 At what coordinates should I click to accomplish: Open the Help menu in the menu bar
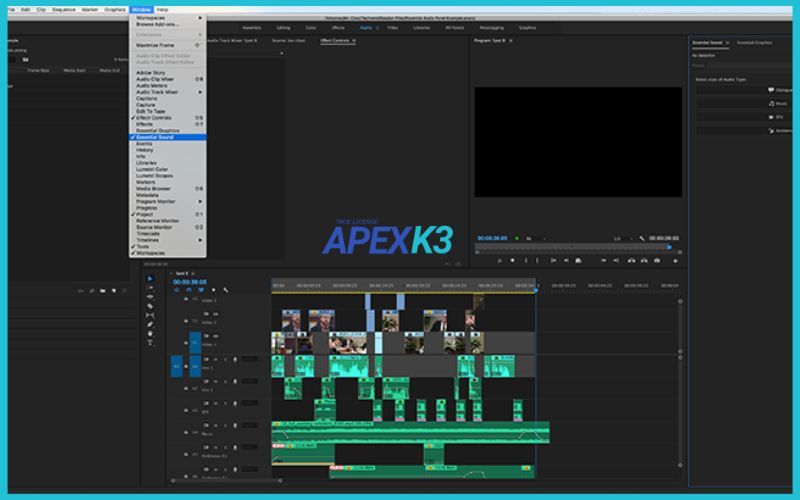coord(162,9)
